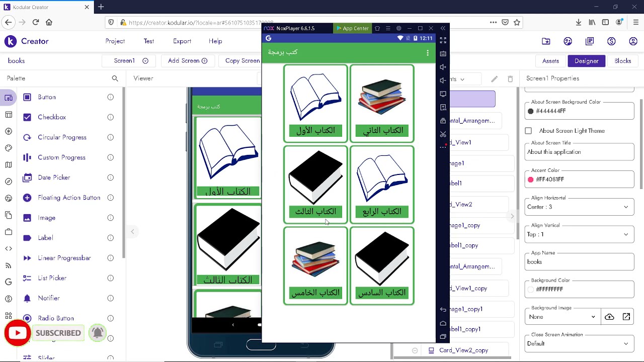Open the Kodular account profile icon
This screenshot has height=362, width=644.
pos(633,41)
